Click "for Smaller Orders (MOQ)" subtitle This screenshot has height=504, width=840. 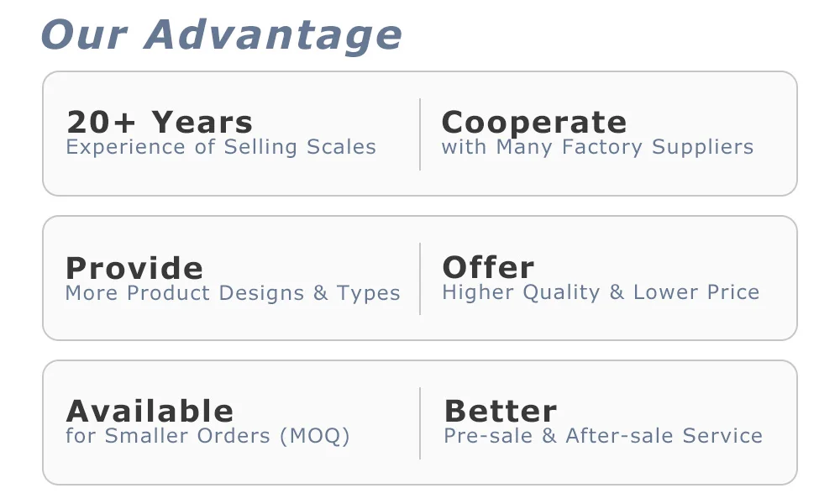coord(207,436)
